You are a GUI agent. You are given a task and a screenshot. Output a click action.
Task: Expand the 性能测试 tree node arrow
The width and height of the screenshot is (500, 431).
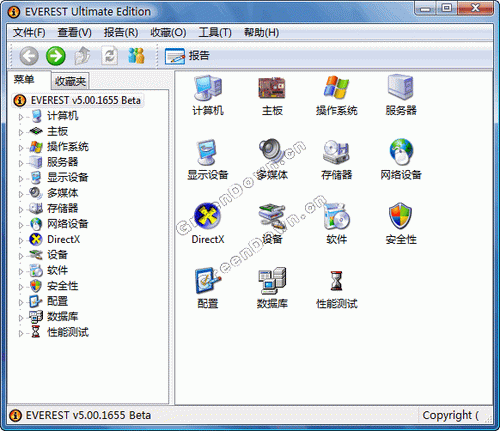pyautogui.click(x=21, y=333)
